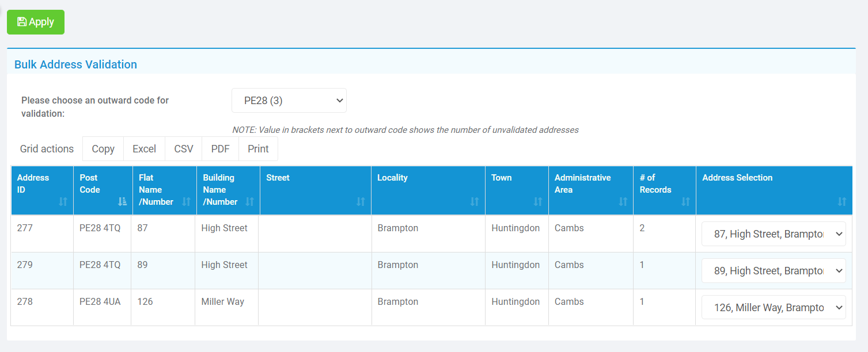Click sort icon in Post Code column

(x=122, y=202)
